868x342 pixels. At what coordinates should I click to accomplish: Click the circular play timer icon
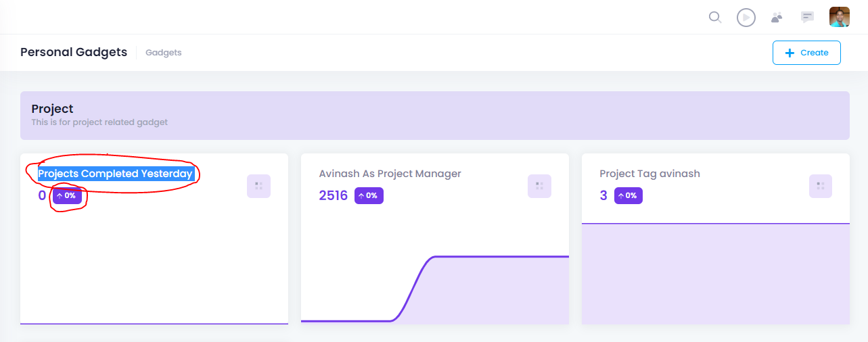pos(746,17)
